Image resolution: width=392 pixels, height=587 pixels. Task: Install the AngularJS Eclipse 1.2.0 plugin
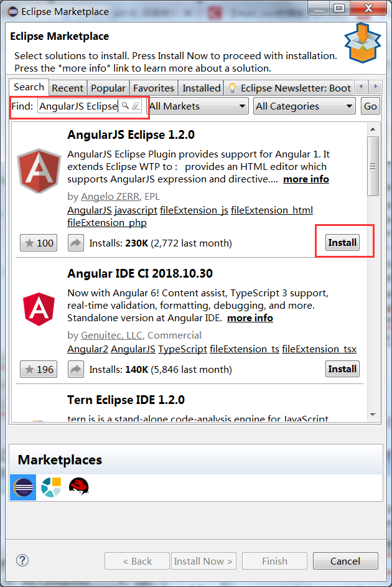[x=342, y=243]
